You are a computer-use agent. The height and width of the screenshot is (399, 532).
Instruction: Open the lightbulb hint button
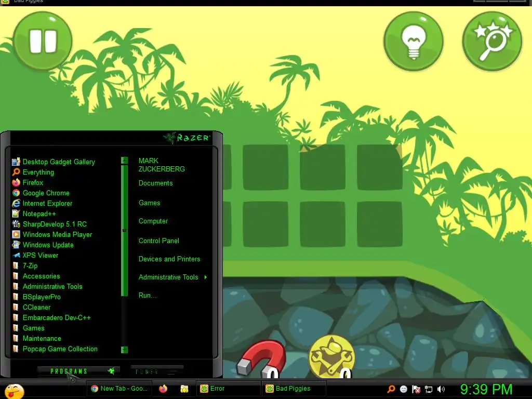413,42
